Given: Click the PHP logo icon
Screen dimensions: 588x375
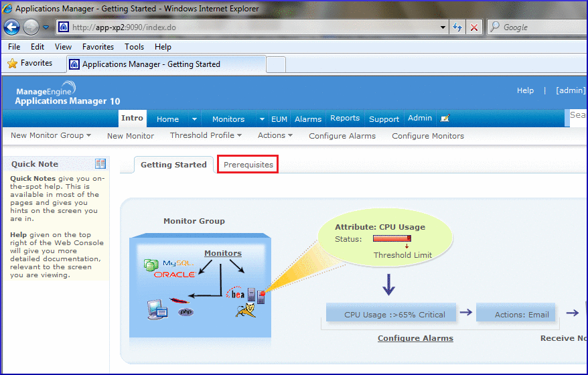Looking at the screenshot, I should [186, 311].
